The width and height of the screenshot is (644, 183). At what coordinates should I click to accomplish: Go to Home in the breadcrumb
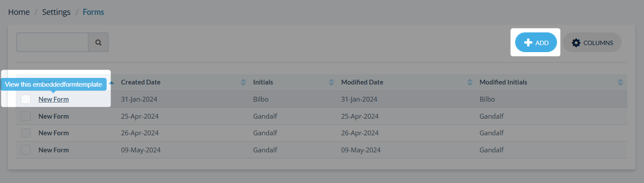point(19,12)
